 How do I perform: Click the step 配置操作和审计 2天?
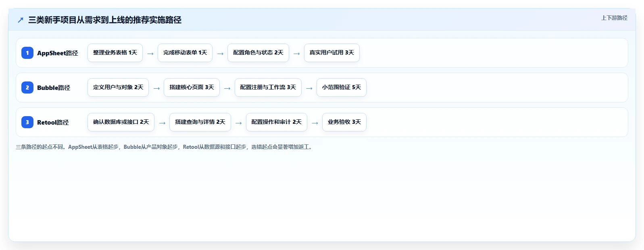[277, 122]
